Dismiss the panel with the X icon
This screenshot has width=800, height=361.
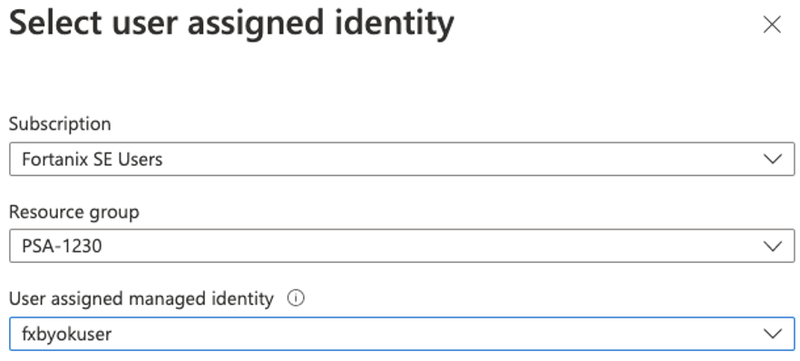click(x=772, y=24)
